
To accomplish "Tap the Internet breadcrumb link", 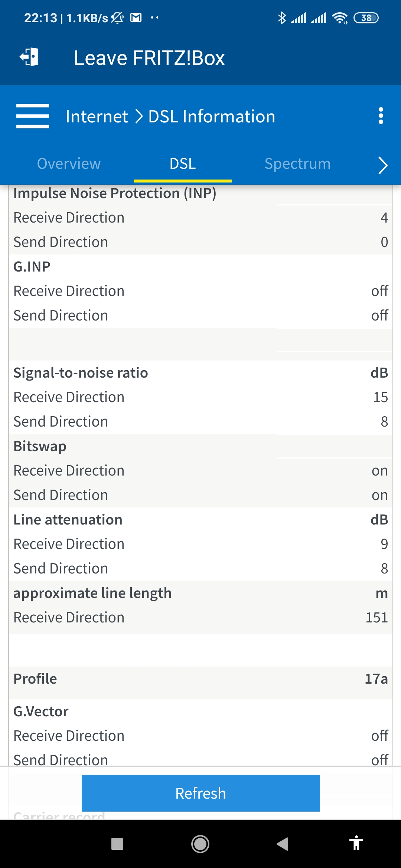I will click(97, 116).
